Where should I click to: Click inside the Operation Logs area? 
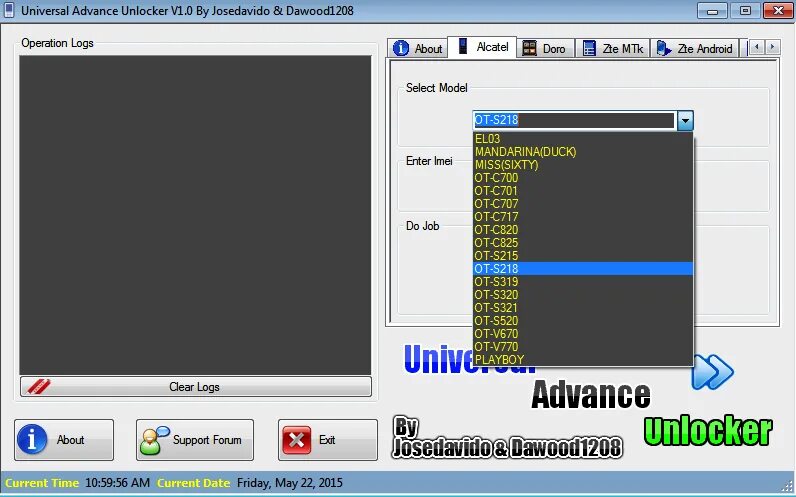pyautogui.click(x=195, y=215)
